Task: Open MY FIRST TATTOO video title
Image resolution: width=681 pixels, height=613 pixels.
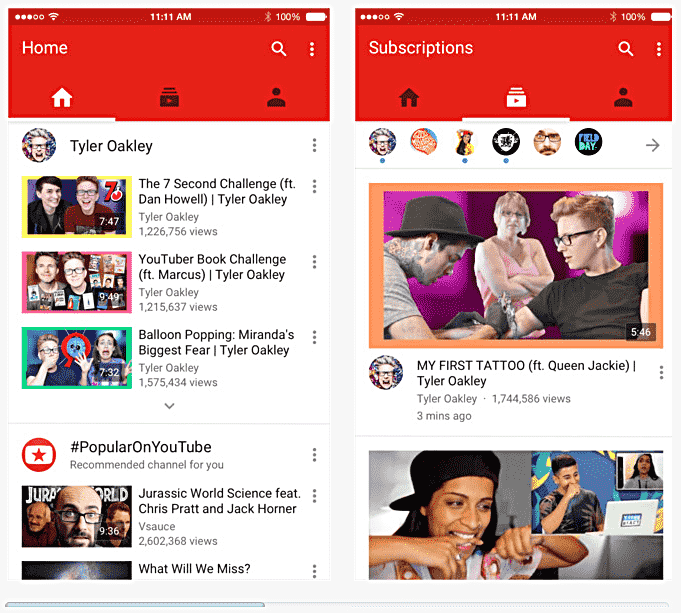Action: pyautogui.click(x=526, y=373)
